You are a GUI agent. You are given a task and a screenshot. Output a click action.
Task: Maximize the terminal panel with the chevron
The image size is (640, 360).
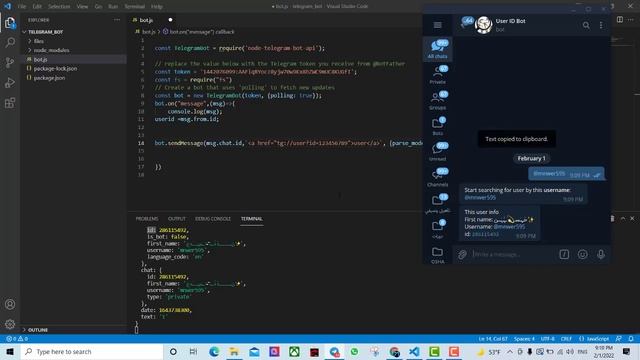point(623,218)
